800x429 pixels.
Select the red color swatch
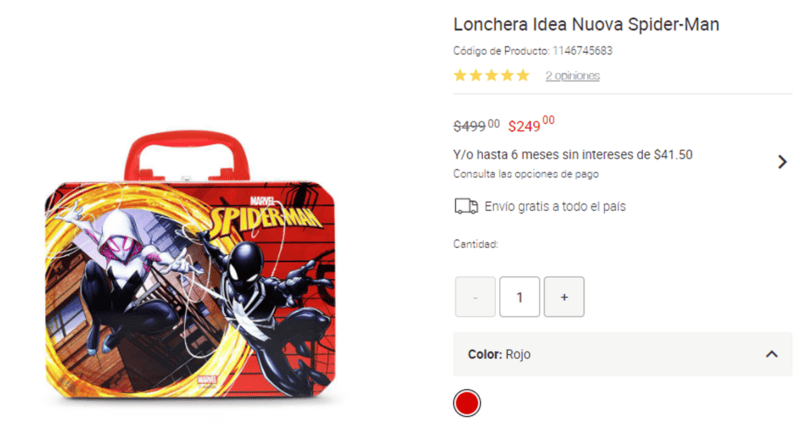467,403
